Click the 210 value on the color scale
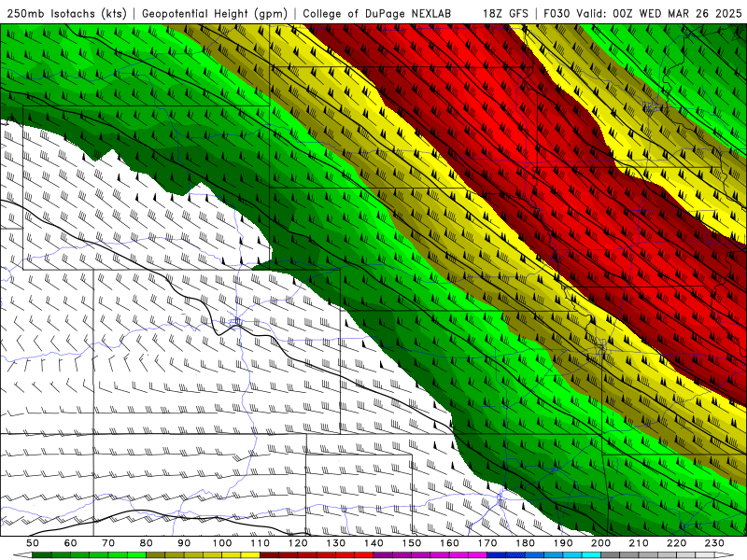Viewport: 747px width, 560px height. pos(640,543)
